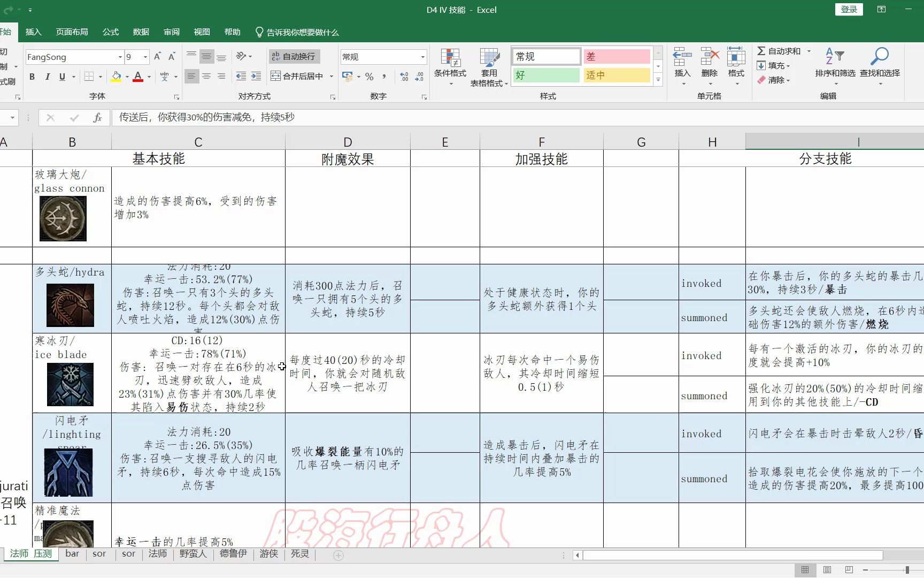924x578 pixels.
Task: Toggle italic formatting button
Action: click(x=47, y=77)
